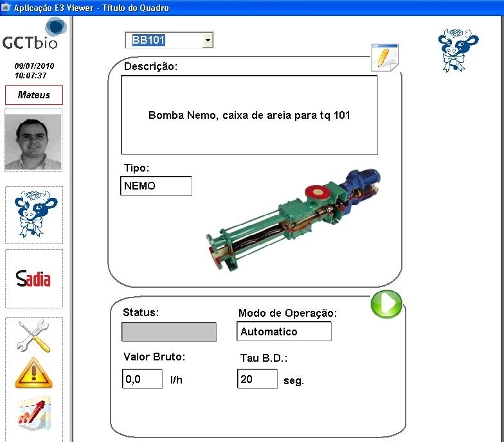504x442 pixels.
Task: Click the gray Status indicator box
Action: coord(168,331)
